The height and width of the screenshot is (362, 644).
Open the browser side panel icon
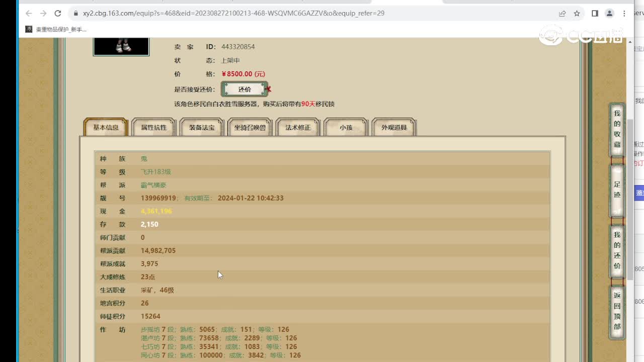[595, 14]
